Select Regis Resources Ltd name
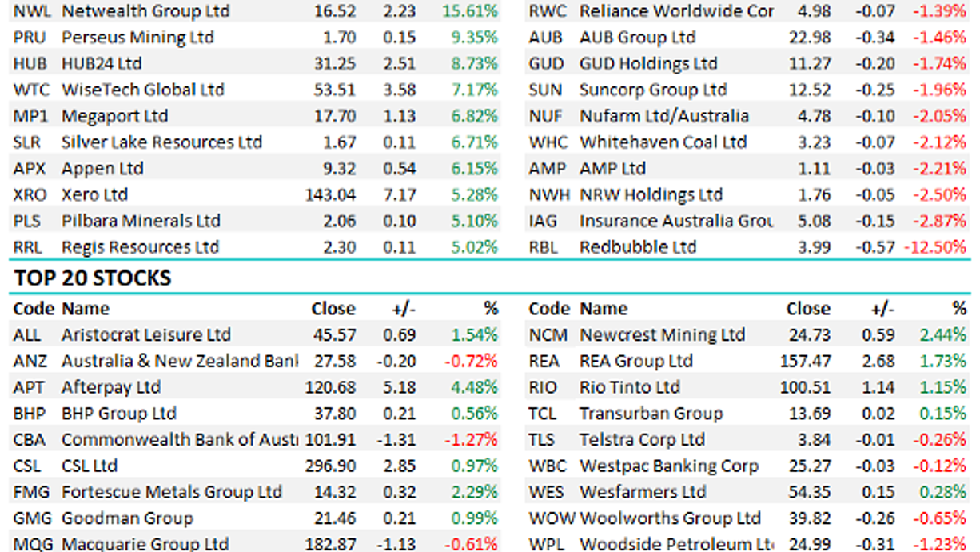The height and width of the screenshot is (552, 980). 140,247
